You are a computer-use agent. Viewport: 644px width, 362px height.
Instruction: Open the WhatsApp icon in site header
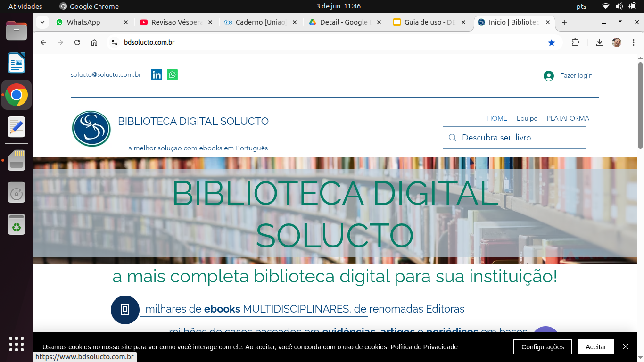point(172,74)
